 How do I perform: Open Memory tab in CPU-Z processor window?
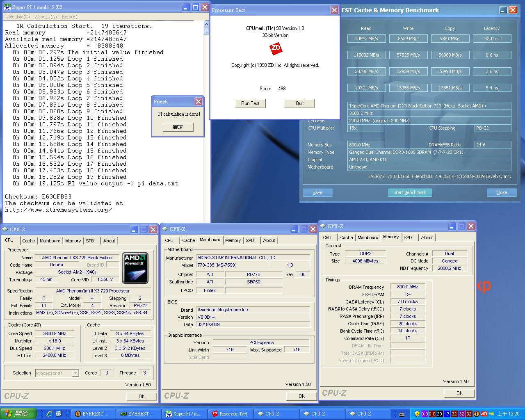pos(73,241)
